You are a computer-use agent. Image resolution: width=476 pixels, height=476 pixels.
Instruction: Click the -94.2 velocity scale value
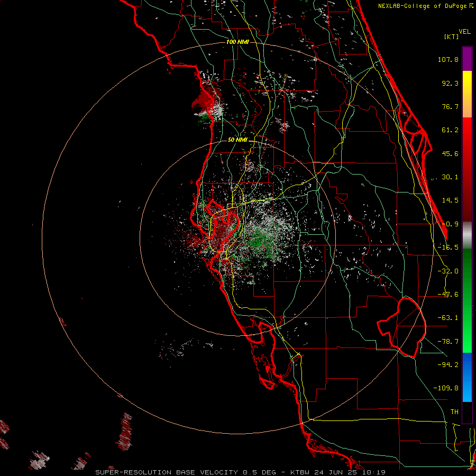pos(448,364)
